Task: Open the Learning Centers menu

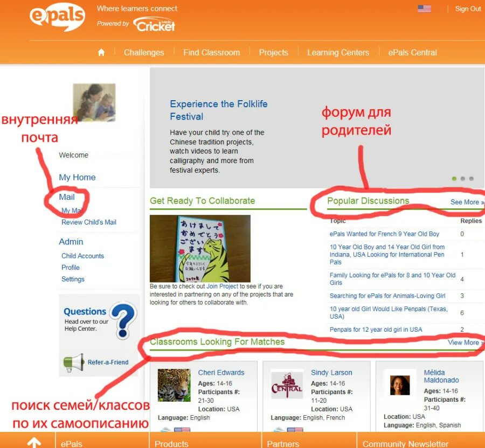Action: coord(338,53)
